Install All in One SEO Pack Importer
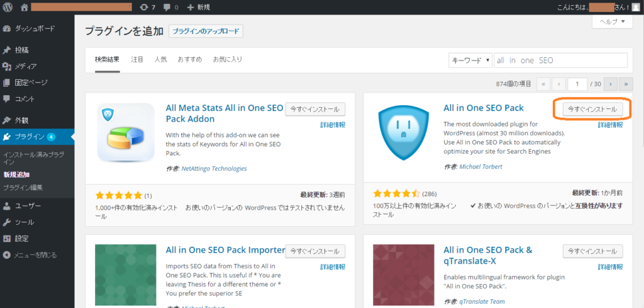Screen dimensions: 644x308 click(x=315, y=251)
